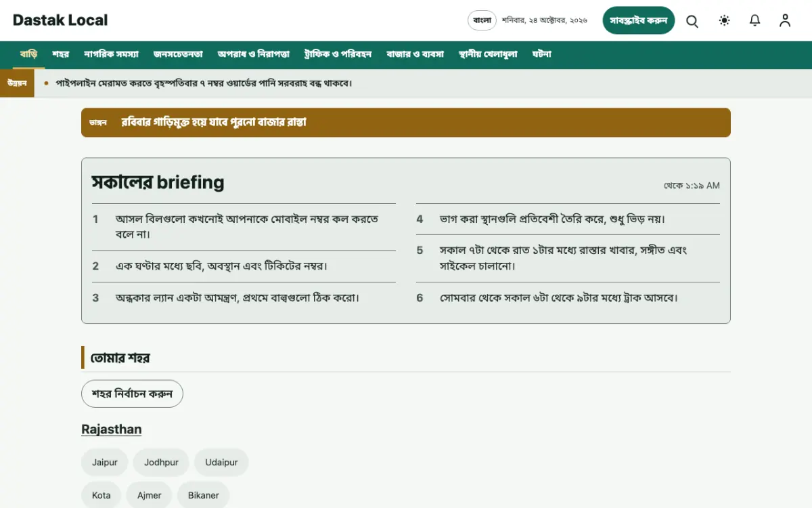Select the Kota city chip
This screenshot has width=812, height=508.
(101, 495)
